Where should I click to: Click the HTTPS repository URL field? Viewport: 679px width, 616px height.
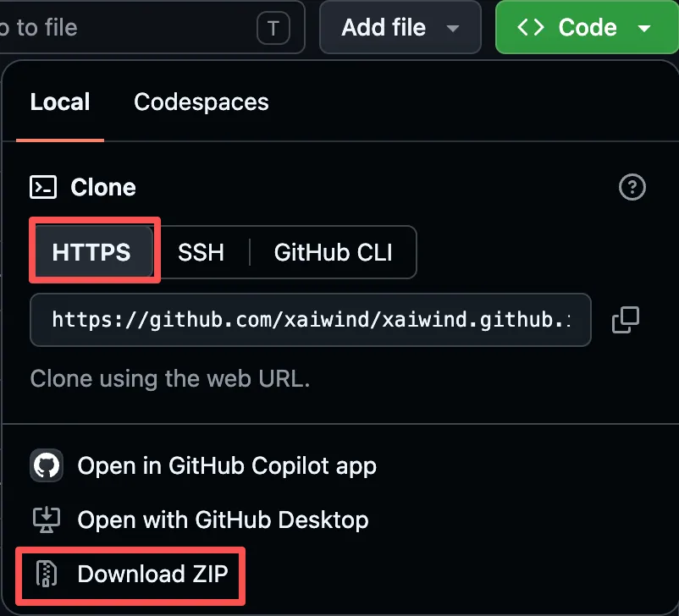pos(311,320)
